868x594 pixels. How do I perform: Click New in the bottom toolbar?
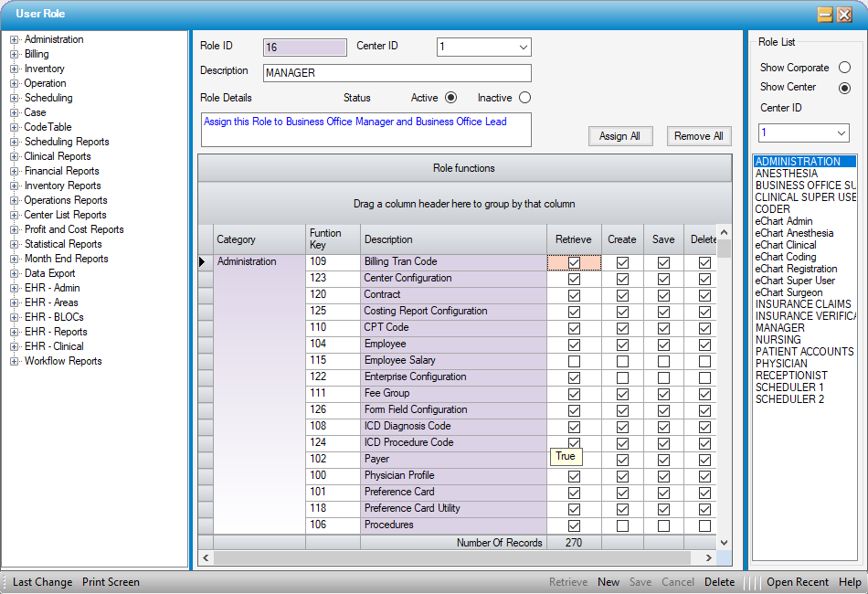609,582
